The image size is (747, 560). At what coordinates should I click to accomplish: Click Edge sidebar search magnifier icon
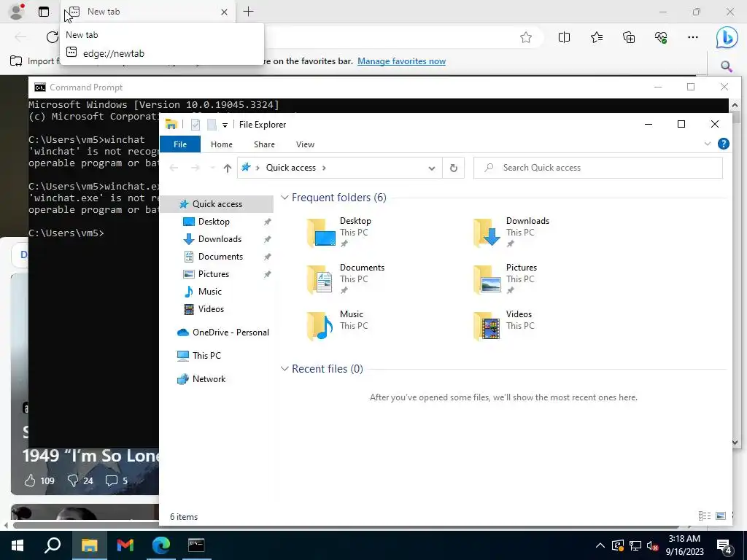pyautogui.click(x=726, y=66)
